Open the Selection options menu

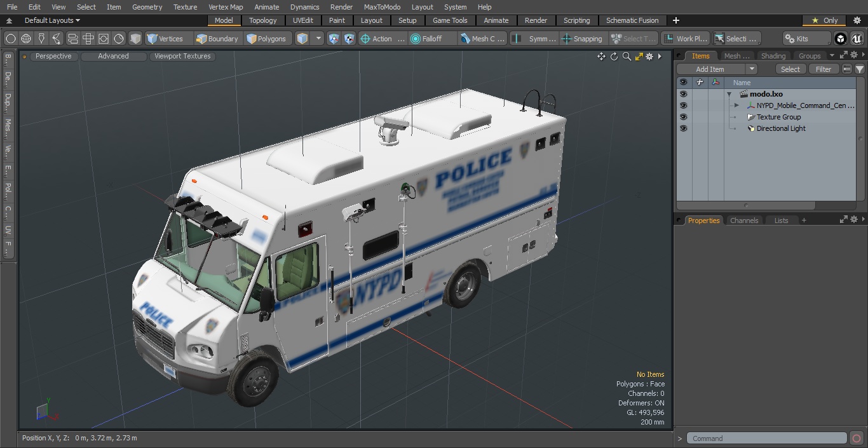click(x=736, y=39)
